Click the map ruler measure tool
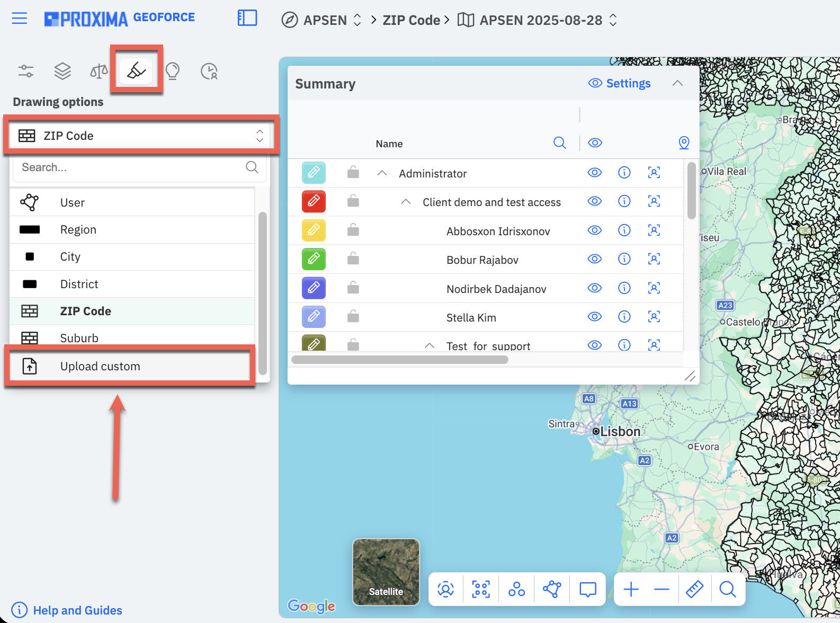 click(694, 589)
